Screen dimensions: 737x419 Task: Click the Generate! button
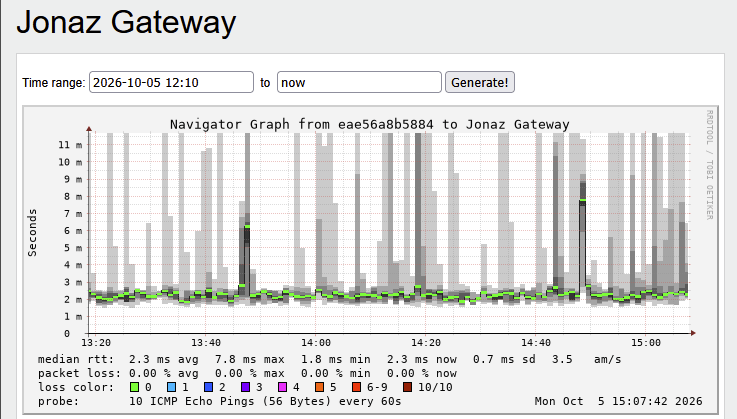click(479, 82)
